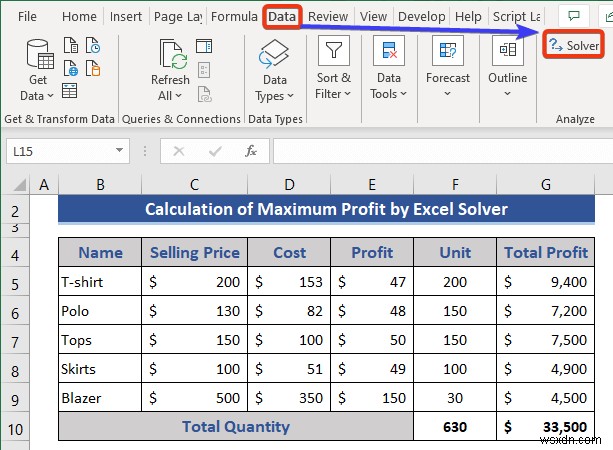Image resolution: width=613 pixels, height=450 pixels.
Task: Open the Page Layout tab
Action: point(178,16)
